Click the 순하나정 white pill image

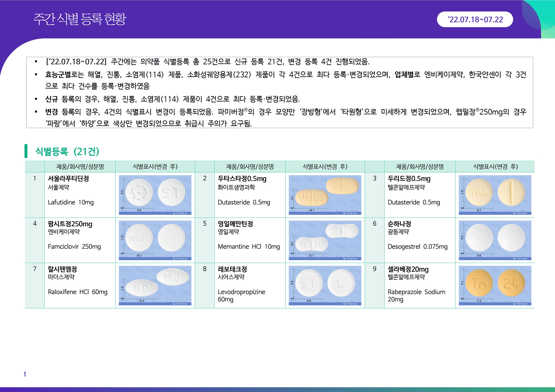495,240
